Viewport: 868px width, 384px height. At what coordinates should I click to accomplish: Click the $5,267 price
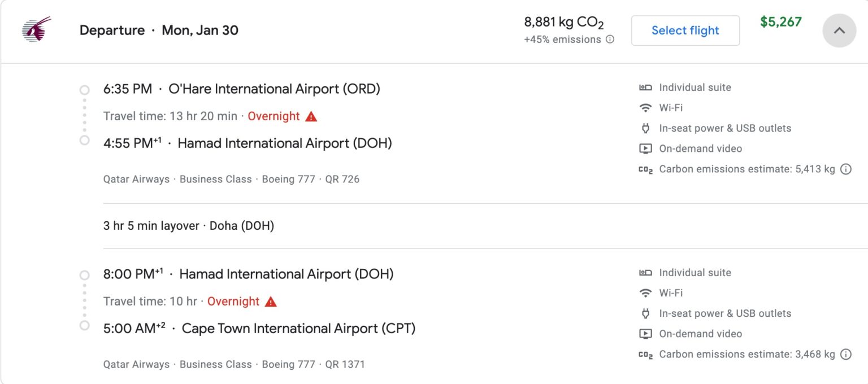tap(781, 22)
